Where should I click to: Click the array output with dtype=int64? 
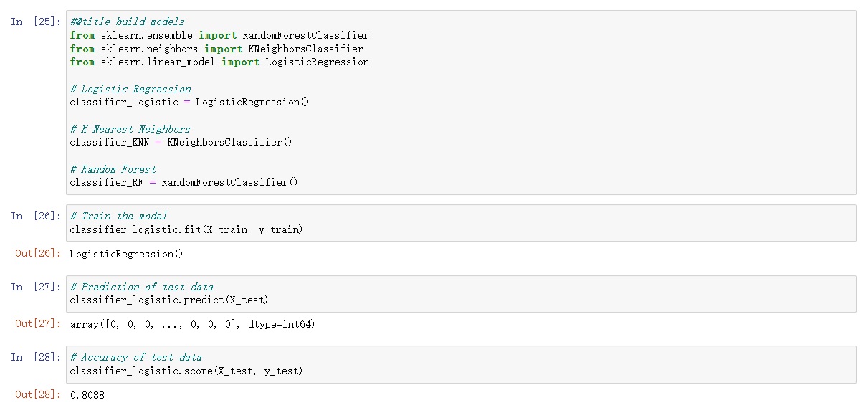coord(192,324)
